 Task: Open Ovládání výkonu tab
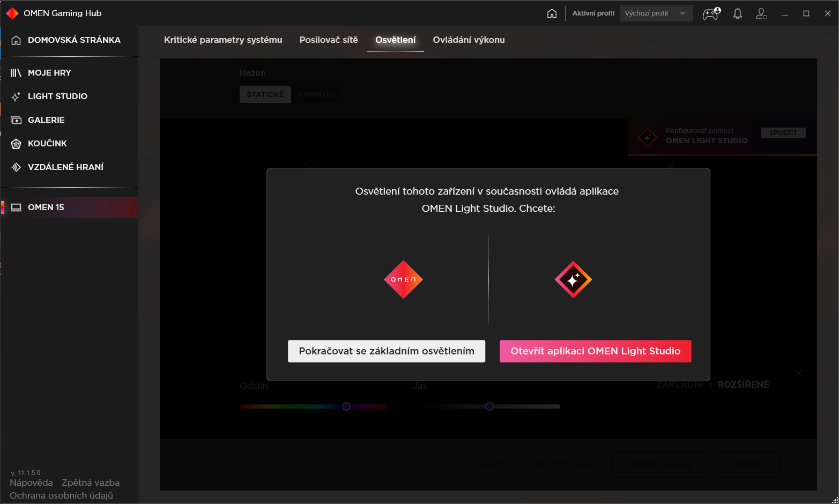tap(469, 40)
